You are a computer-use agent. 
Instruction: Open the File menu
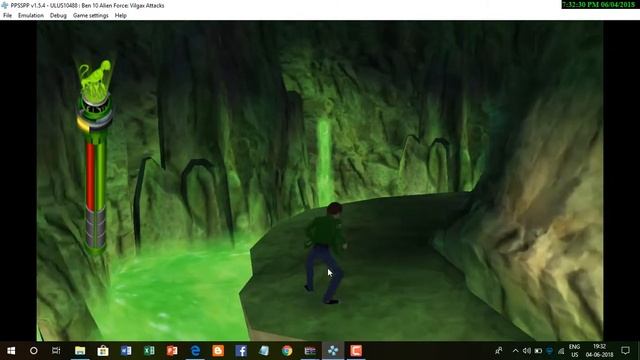pos(7,16)
